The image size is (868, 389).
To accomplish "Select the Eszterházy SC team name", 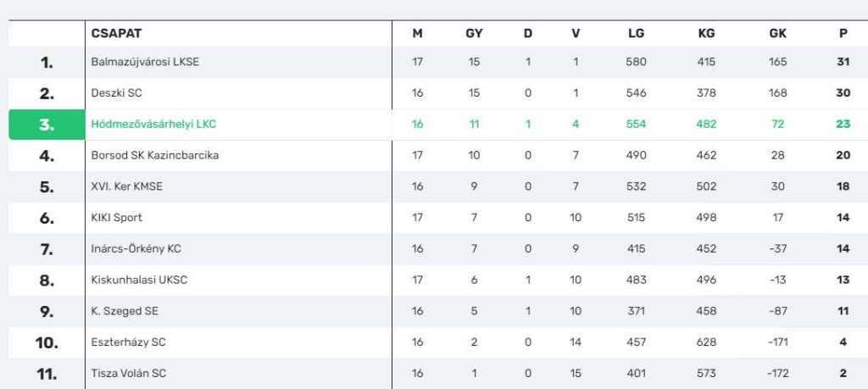I will [129, 342].
